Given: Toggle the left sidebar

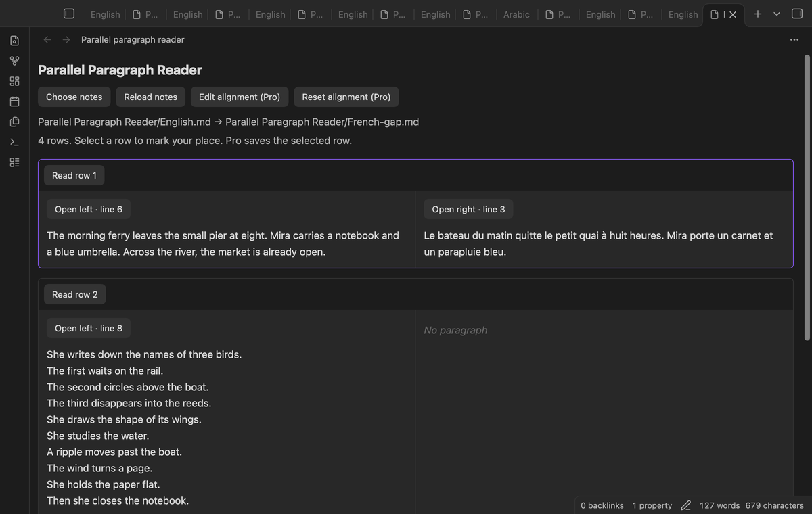Looking at the screenshot, I should pyautogui.click(x=68, y=14).
